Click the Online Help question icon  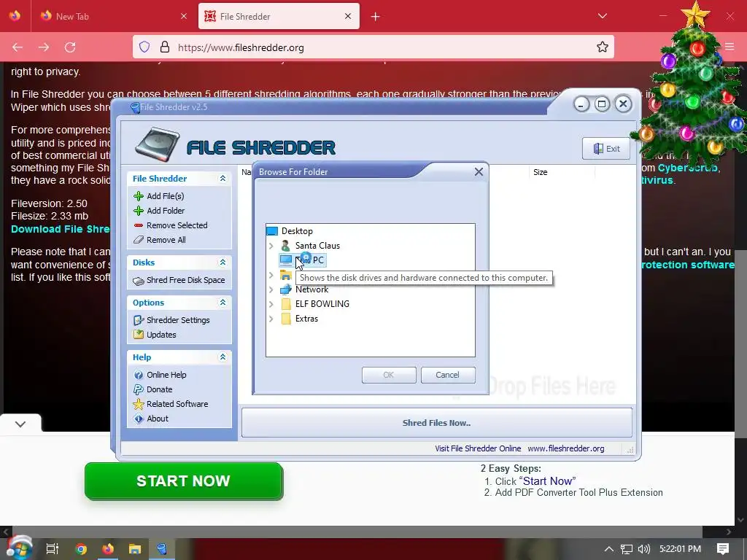(x=139, y=376)
